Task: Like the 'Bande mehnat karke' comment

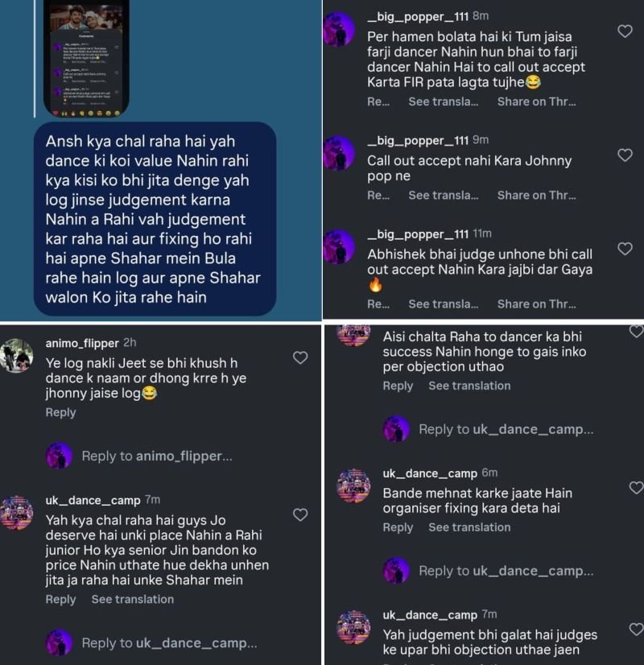Action: (x=637, y=488)
